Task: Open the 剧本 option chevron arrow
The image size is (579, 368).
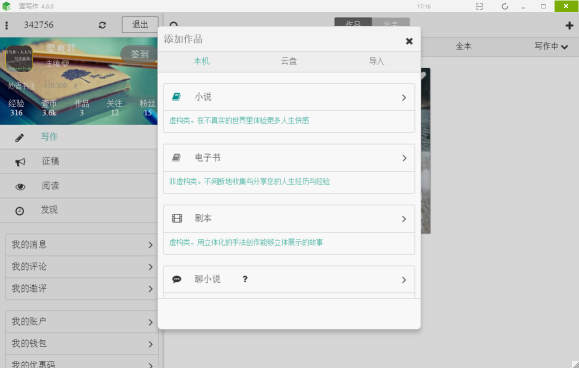Action: (404, 219)
